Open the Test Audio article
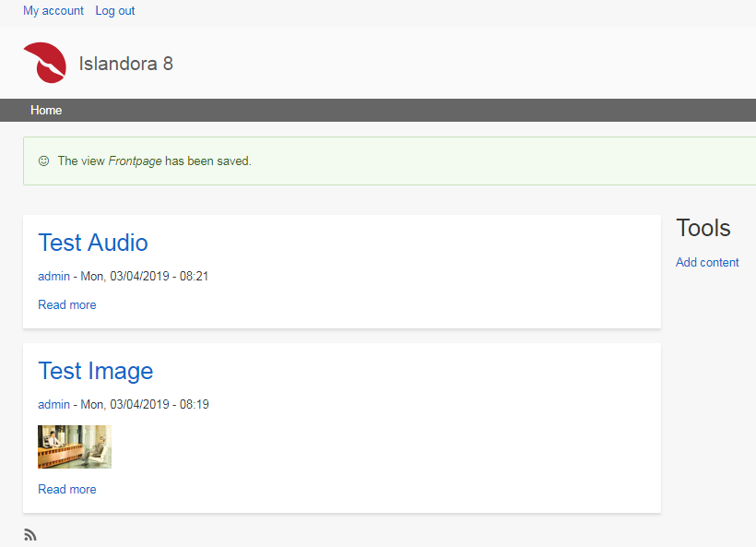Screen dimensions: 756x547 click(92, 243)
